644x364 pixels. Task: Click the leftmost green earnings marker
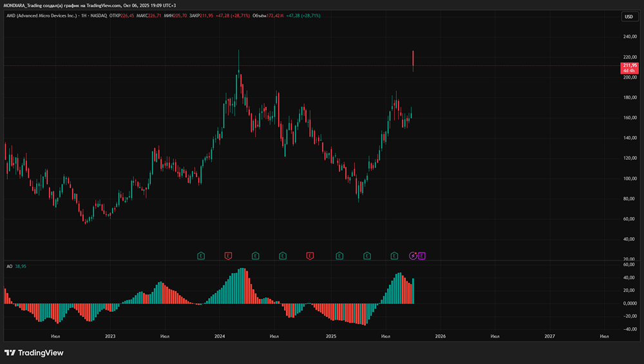click(x=201, y=256)
